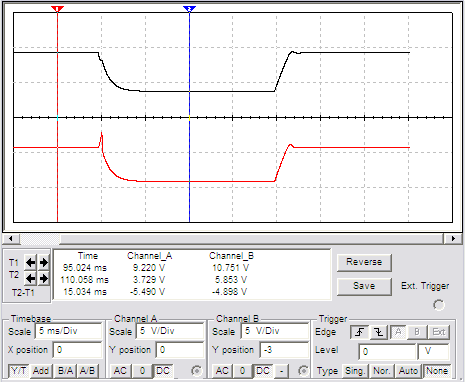The height and width of the screenshot is (382, 465).
Task: Shift T2 cursor right with arrow
Action: coord(43,278)
